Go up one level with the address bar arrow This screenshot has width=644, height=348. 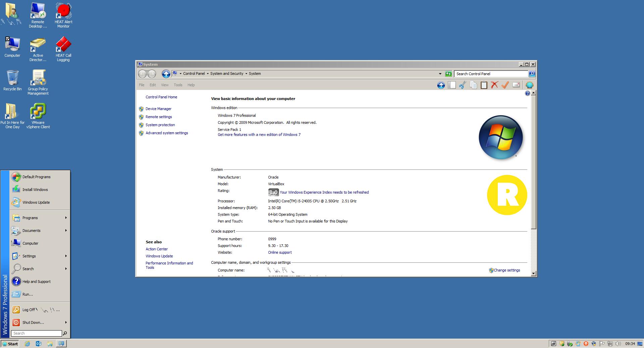[x=166, y=74]
